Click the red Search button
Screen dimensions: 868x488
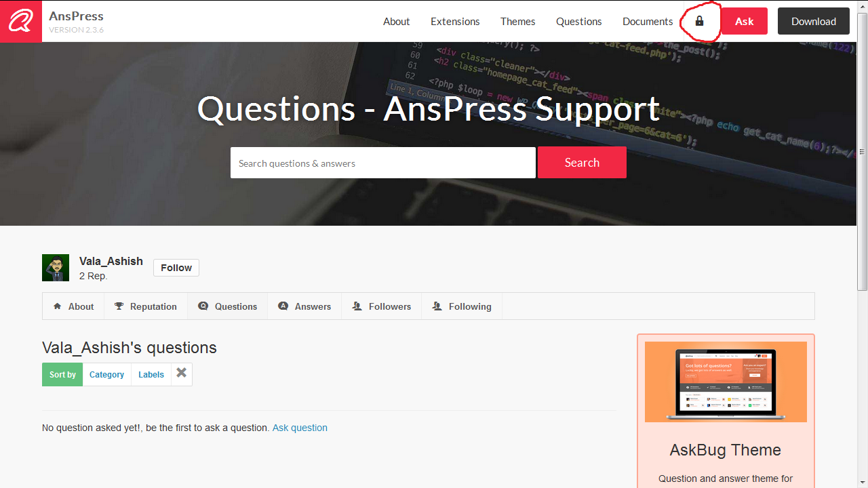582,163
